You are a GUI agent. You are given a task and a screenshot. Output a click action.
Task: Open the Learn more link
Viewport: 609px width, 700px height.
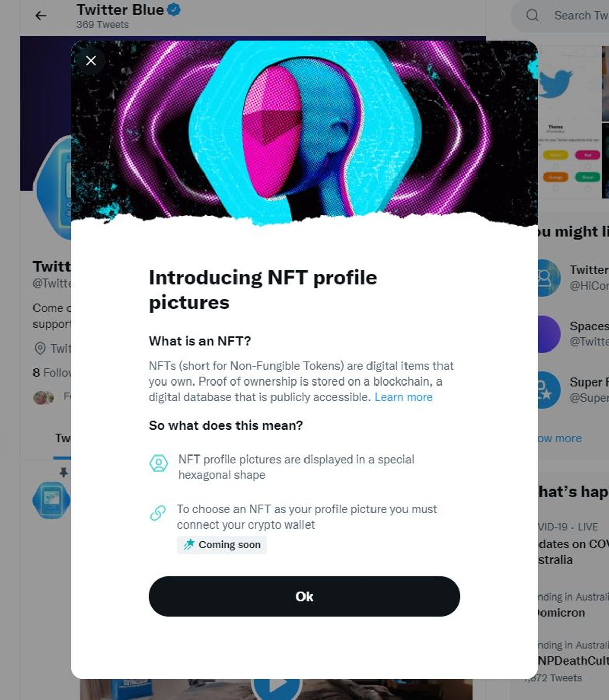point(403,397)
